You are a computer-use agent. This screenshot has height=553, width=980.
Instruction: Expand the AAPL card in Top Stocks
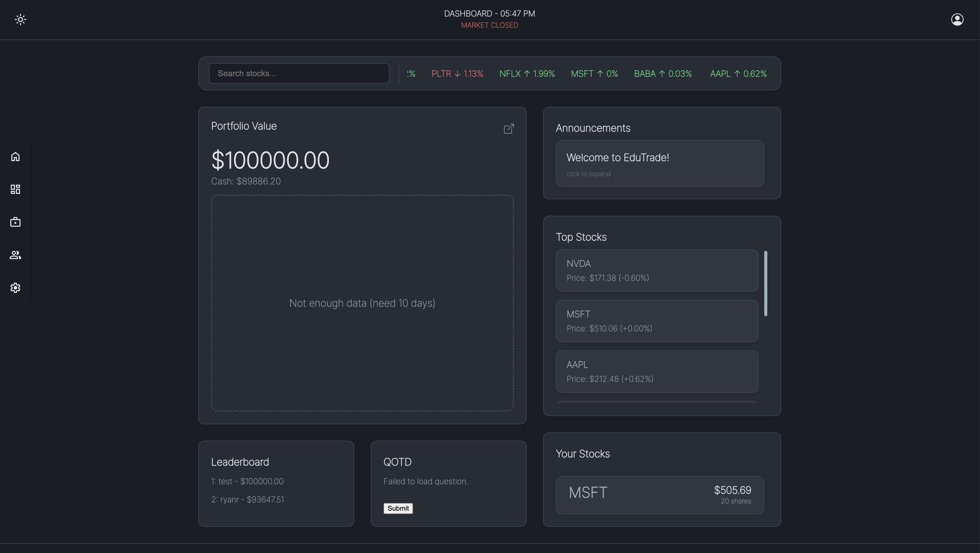pos(656,371)
